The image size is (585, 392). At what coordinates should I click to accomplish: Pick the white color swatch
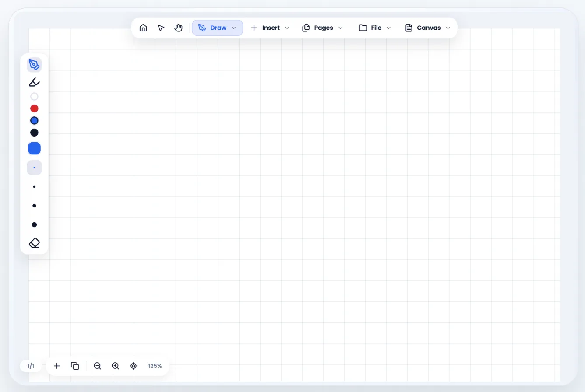click(x=34, y=97)
